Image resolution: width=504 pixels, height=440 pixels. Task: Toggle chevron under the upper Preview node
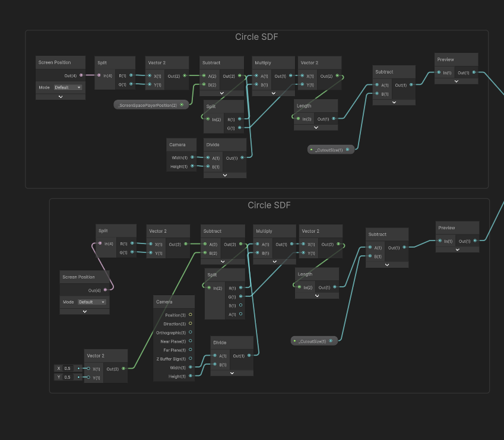pos(456,81)
